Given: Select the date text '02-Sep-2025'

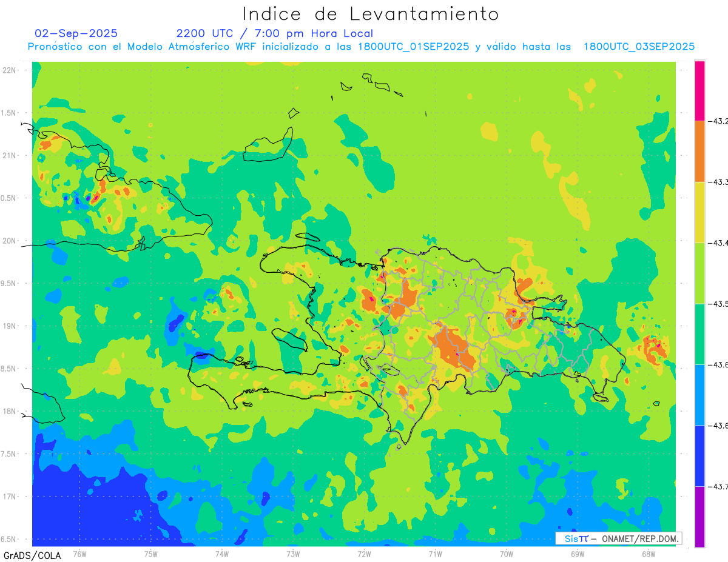Looking at the screenshot, I should [x=76, y=33].
